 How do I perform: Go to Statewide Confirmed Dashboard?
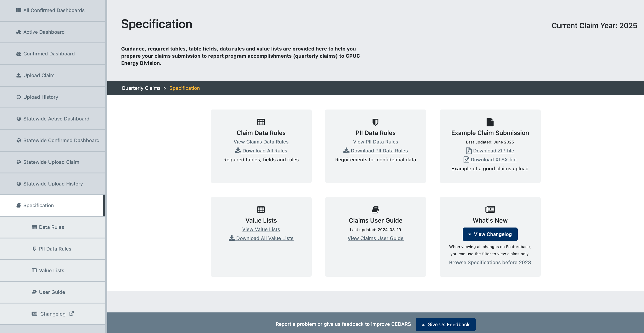tap(53, 140)
